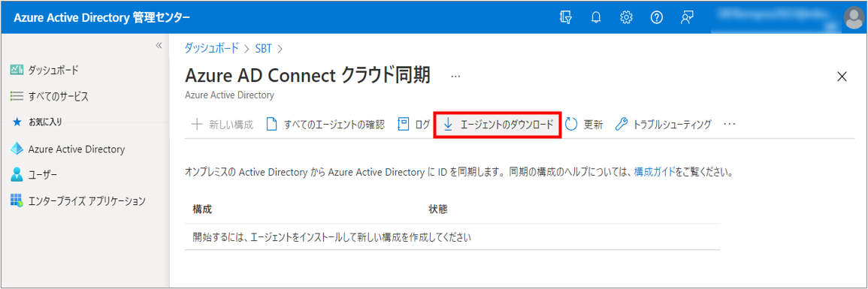868x289 pixels.
Task: Open エンタープライズ アプリケーション in sidebar
Action: pyautogui.click(x=78, y=201)
